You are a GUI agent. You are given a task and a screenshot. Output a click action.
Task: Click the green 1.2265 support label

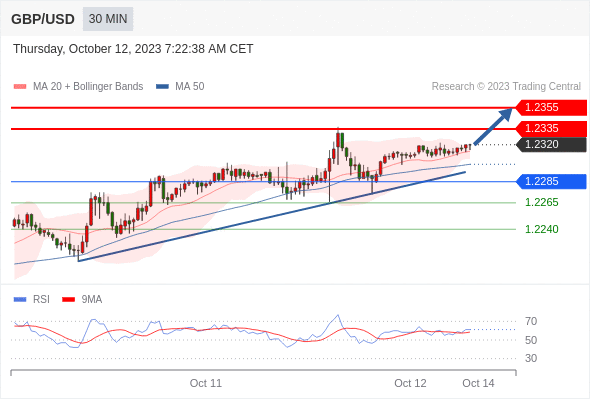click(x=541, y=202)
